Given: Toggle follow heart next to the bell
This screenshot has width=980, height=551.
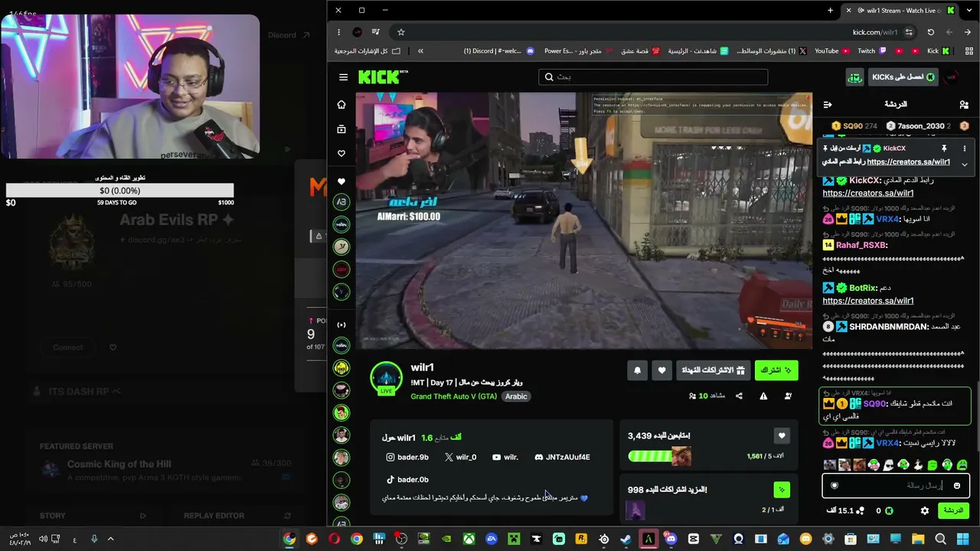Looking at the screenshot, I should (662, 370).
